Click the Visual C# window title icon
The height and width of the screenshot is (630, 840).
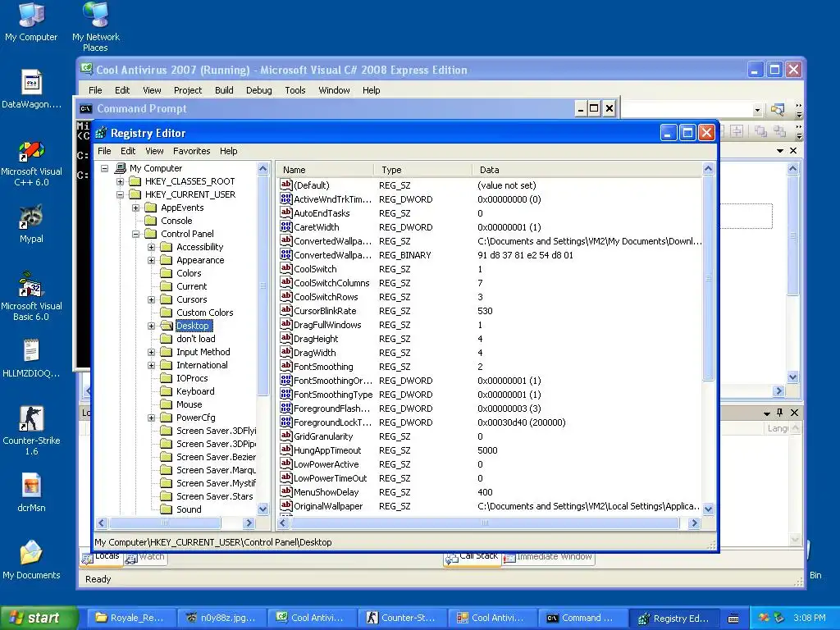coord(86,69)
